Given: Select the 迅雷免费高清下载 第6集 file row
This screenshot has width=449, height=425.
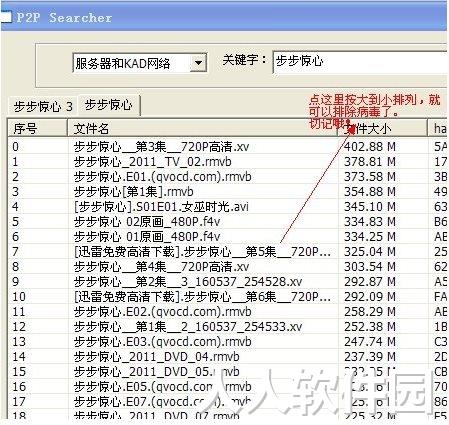Looking at the screenshot, I should point(202,297).
